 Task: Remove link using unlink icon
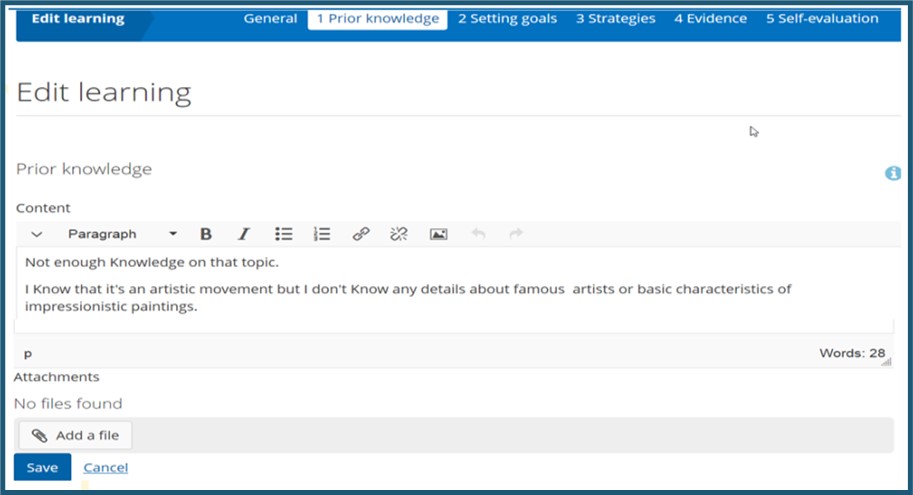point(399,234)
